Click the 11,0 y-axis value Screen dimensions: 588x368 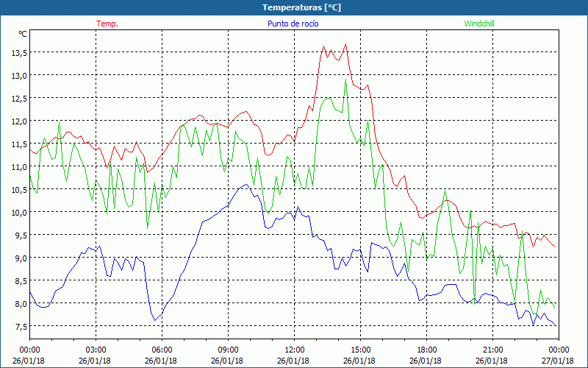[19, 168]
